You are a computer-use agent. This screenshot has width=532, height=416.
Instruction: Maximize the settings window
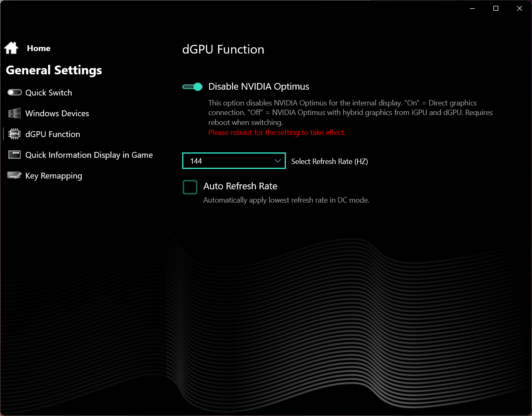tap(496, 8)
